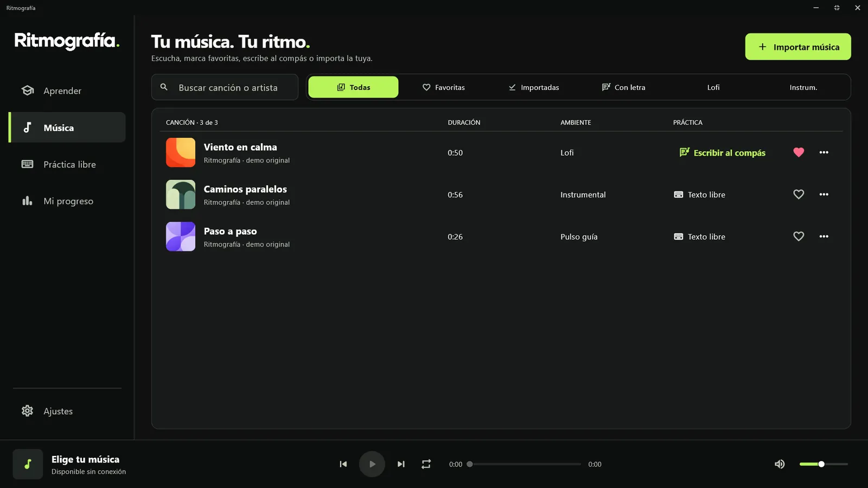Unfavorite Viento en calma heart

pyautogui.click(x=799, y=152)
